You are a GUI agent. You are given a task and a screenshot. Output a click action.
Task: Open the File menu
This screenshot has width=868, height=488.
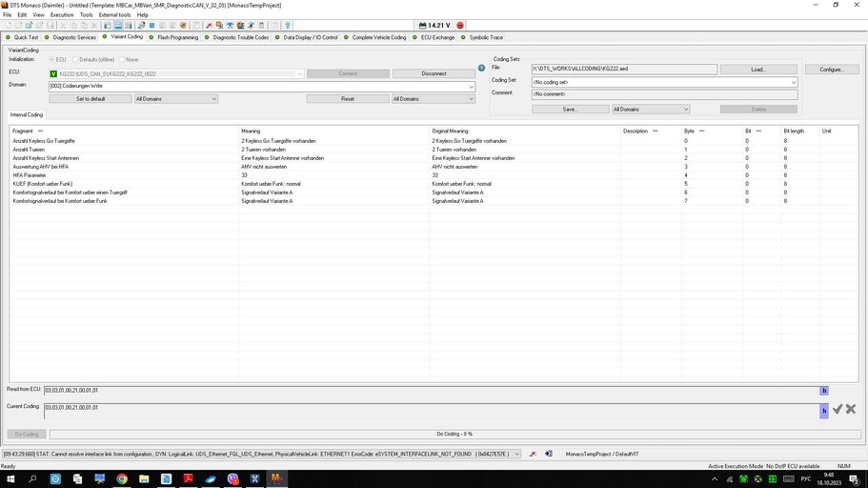8,15
